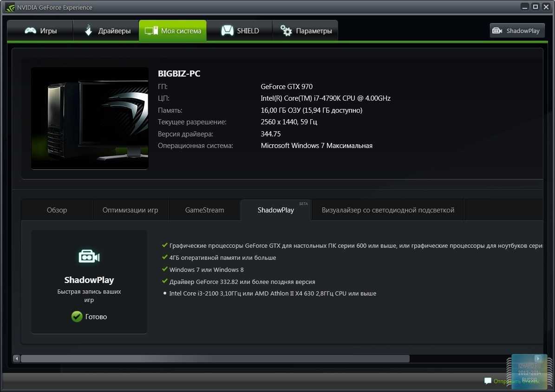Select the GameStream sub-tab
The height and width of the screenshot is (392, 555).
click(x=204, y=210)
